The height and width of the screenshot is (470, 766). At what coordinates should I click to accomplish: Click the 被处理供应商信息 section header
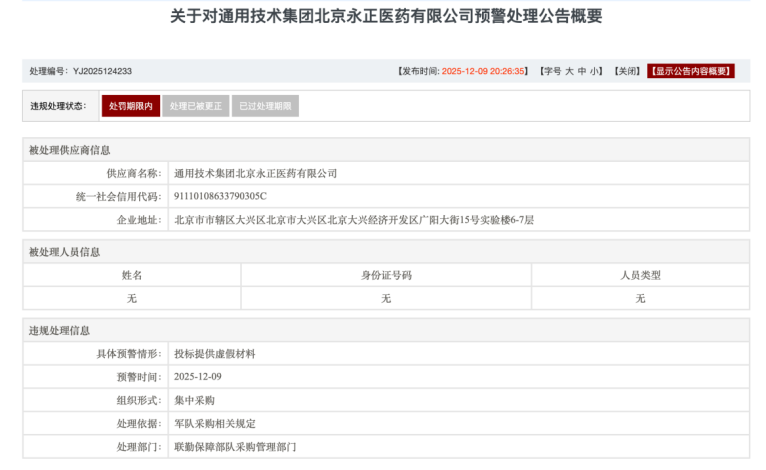point(70,150)
